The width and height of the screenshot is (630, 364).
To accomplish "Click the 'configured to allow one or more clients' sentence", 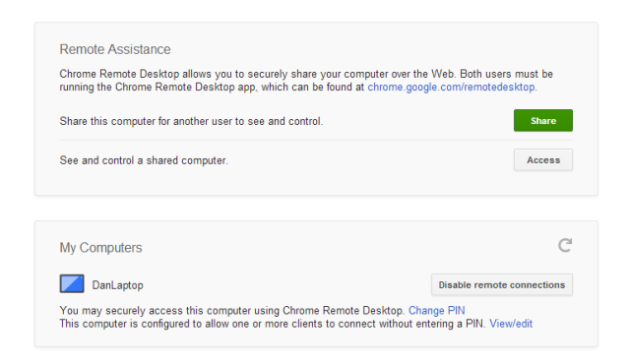I will pos(273,324).
